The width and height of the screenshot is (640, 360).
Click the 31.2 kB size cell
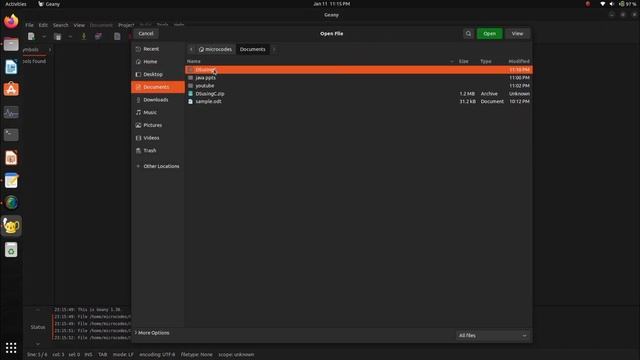click(x=467, y=102)
